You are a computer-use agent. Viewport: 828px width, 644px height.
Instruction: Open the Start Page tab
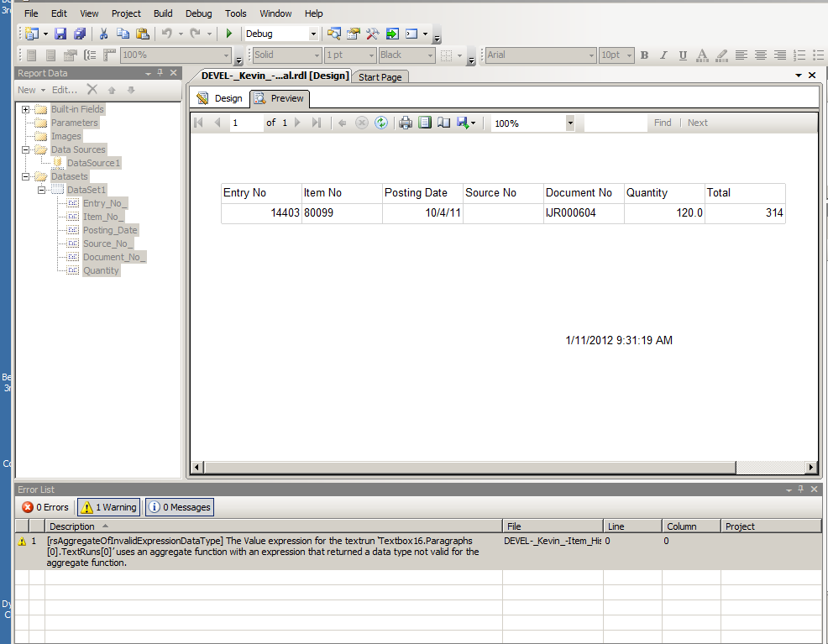(x=380, y=77)
